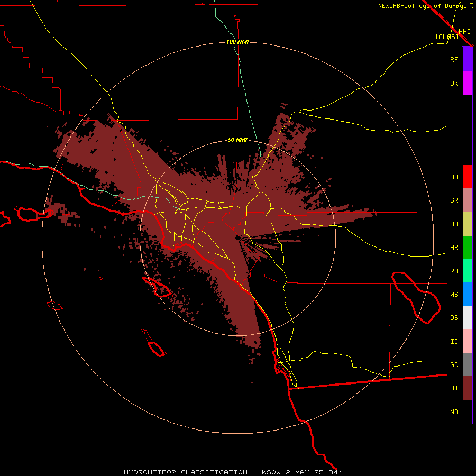
Task: Click the UK legend label
Action: (454, 83)
